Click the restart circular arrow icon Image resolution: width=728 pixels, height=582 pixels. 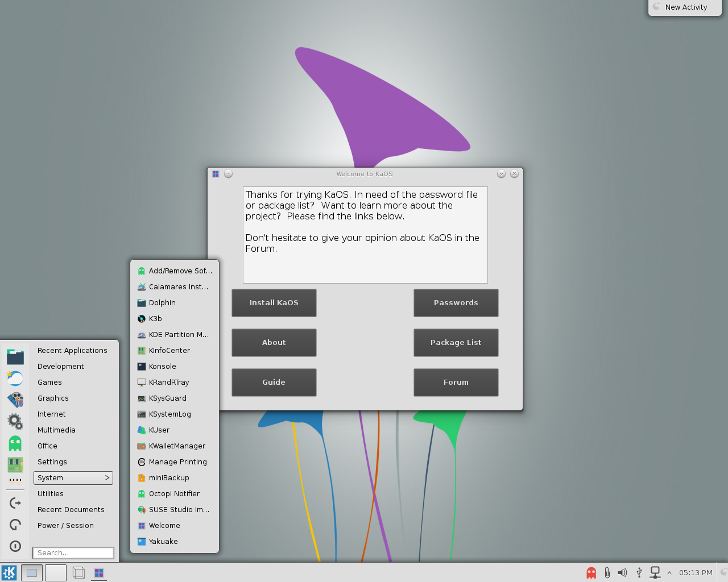[x=15, y=525]
